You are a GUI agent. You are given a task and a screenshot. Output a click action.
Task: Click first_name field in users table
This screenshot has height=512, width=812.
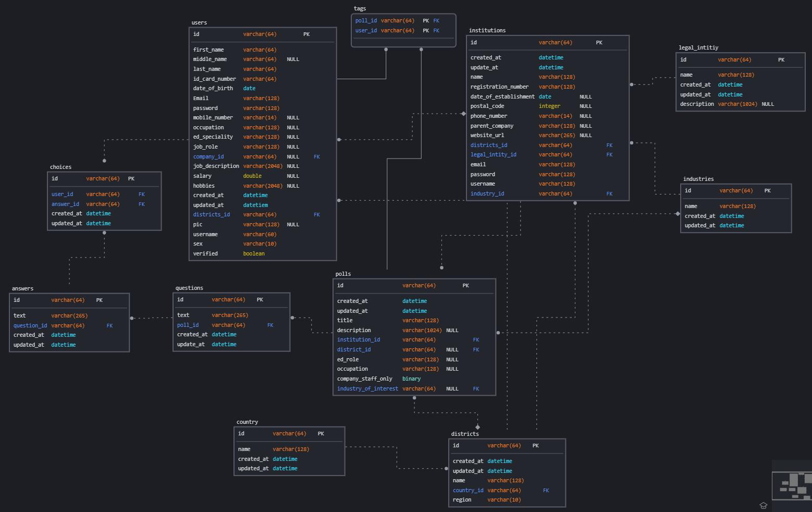click(x=263, y=50)
